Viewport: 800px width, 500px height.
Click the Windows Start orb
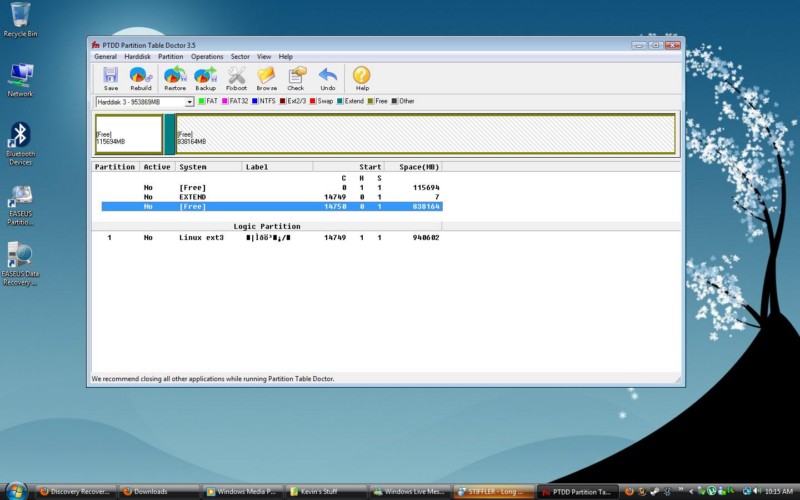16,491
